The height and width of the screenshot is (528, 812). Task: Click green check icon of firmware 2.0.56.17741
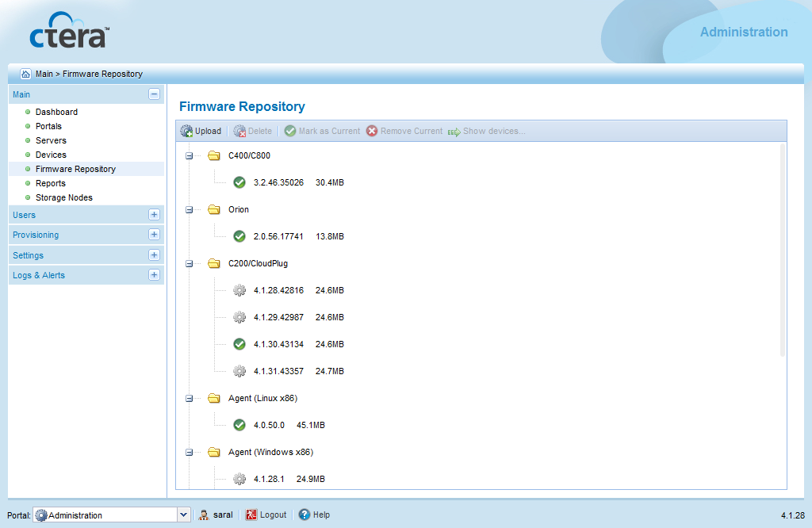239,236
